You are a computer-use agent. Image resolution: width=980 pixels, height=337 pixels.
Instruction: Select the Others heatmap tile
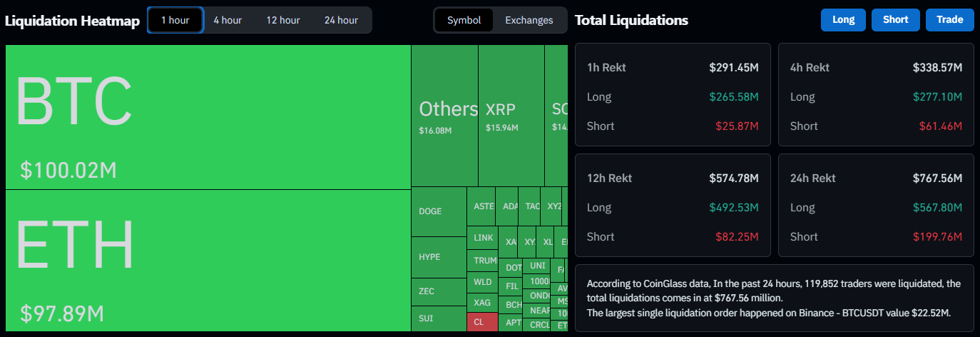[444, 116]
